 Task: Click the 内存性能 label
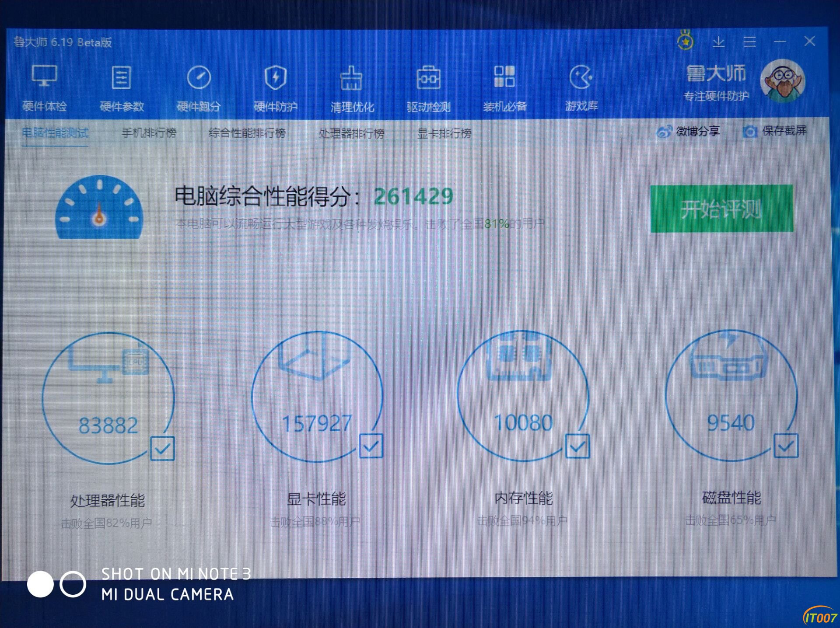click(524, 498)
